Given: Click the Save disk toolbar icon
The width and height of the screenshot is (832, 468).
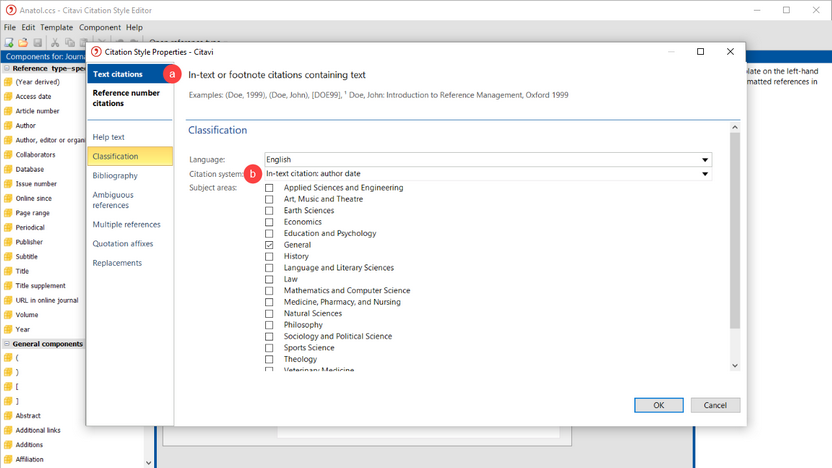Looking at the screenshot, I should 38,42.
